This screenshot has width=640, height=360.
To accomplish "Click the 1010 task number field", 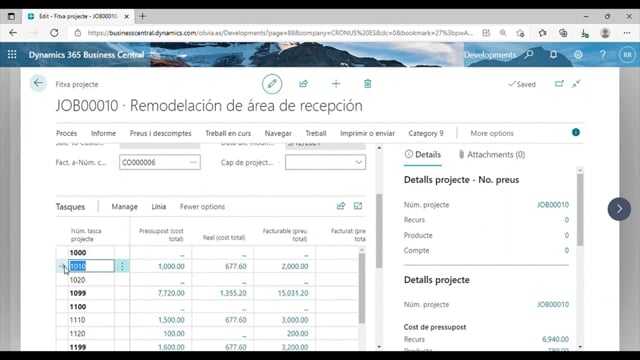I will (91, 266).
